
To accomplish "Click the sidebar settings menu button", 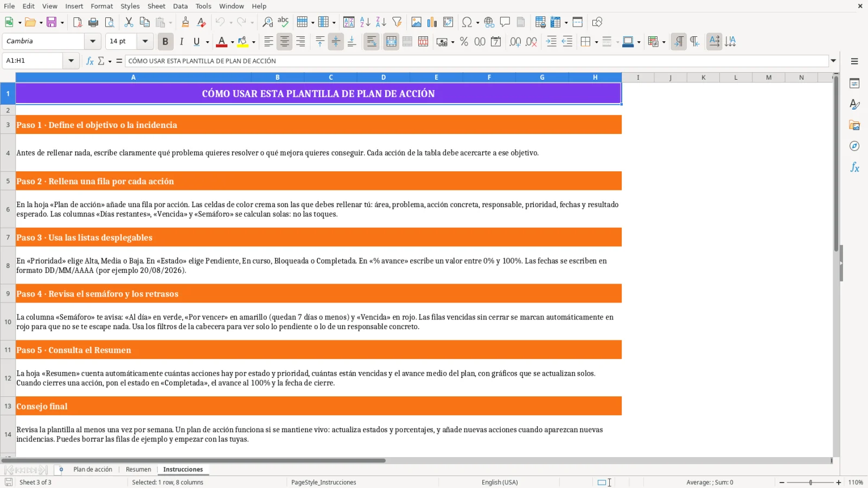I will [854, 61].
